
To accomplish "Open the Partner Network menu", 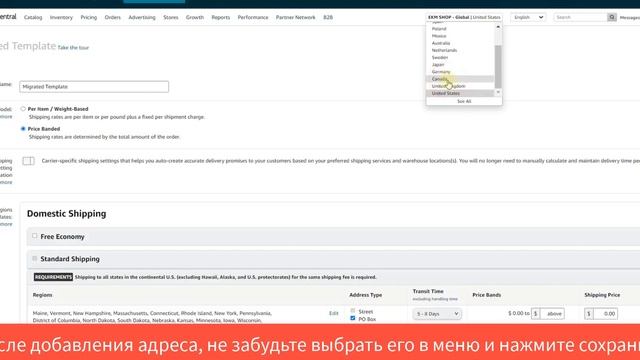I will 296,17.
